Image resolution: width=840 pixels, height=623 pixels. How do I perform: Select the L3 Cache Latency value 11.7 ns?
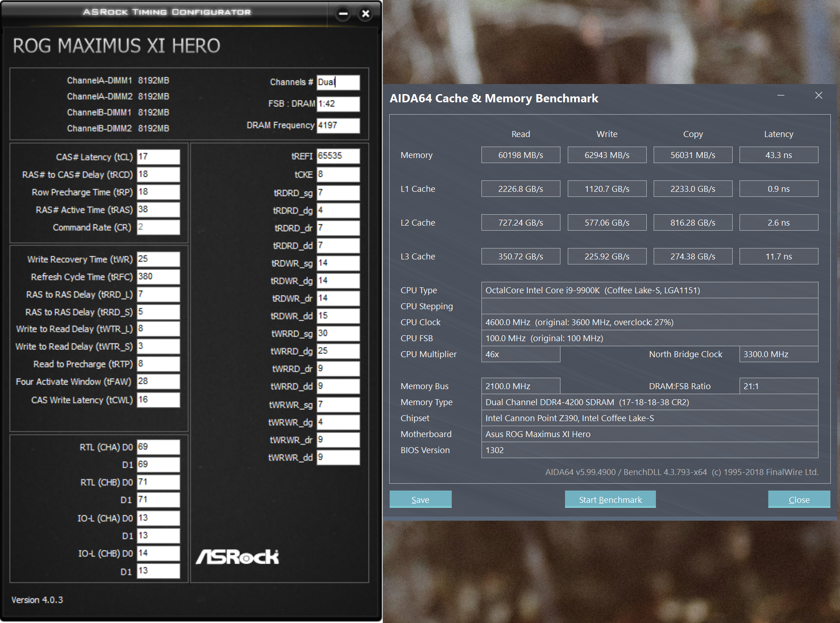tap(779, 256)
